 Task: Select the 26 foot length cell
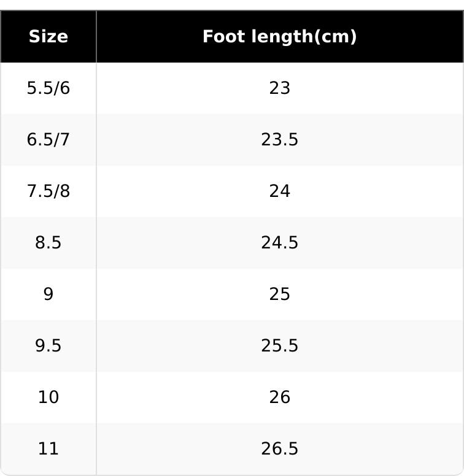[x=279, y=397]
